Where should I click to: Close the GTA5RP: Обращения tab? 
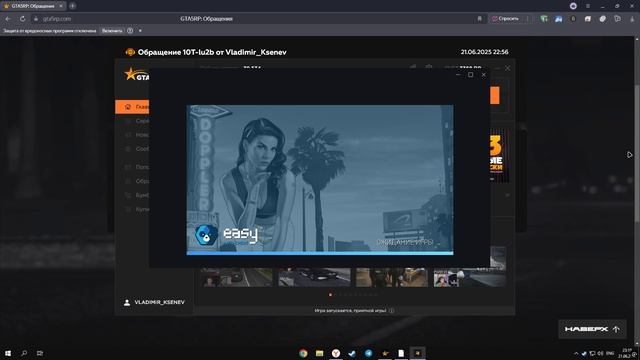pyautogui.click(x=61, y=6)
